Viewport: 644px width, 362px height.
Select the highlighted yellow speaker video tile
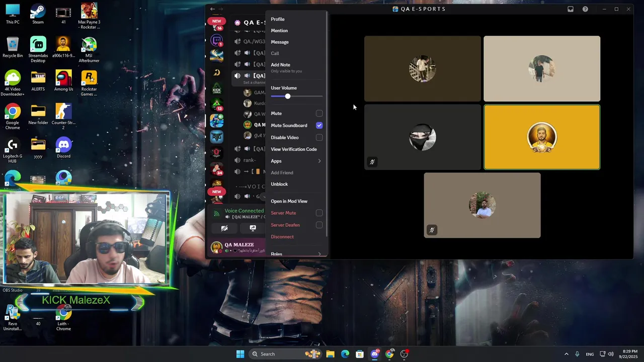tap(542, 137)
